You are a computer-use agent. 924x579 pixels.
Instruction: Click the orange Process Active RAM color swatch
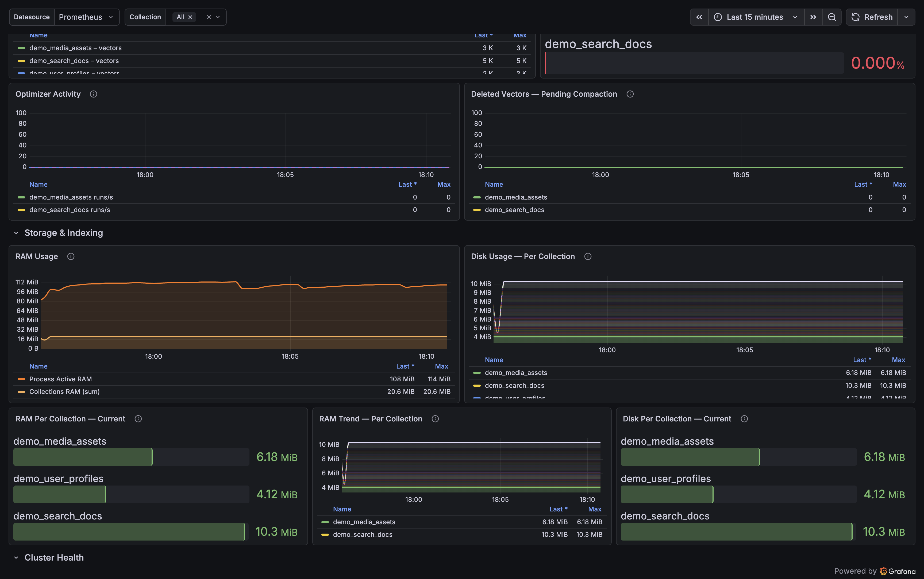(x=21, y=379)
